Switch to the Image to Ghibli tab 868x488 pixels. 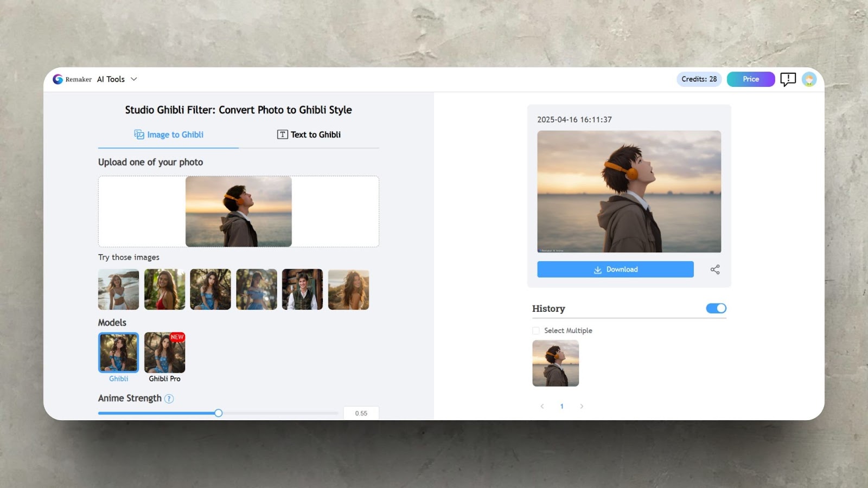pos(169,134)
